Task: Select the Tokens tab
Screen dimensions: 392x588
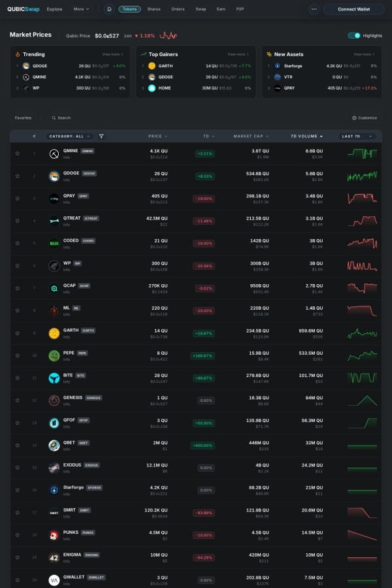Action: click(x=130, y=9)
